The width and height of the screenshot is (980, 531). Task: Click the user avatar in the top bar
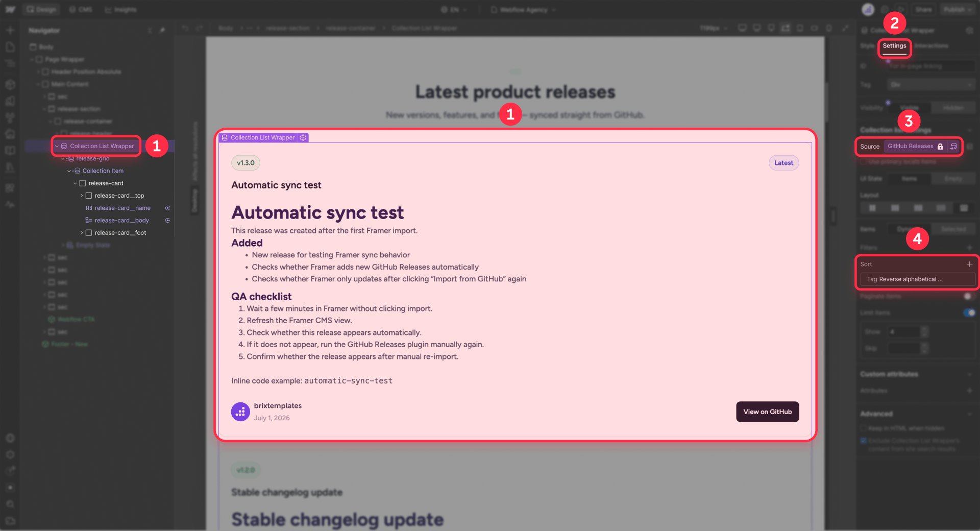point(868,9)
